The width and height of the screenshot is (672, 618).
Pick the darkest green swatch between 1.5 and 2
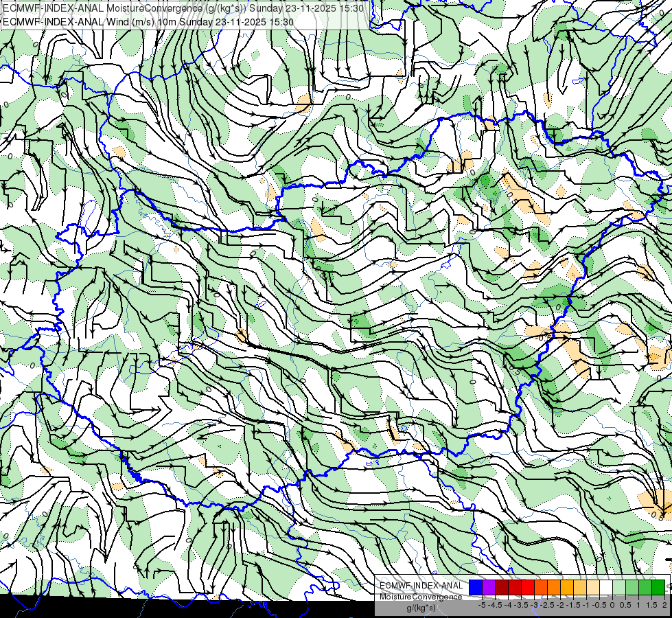coord(658,588)
